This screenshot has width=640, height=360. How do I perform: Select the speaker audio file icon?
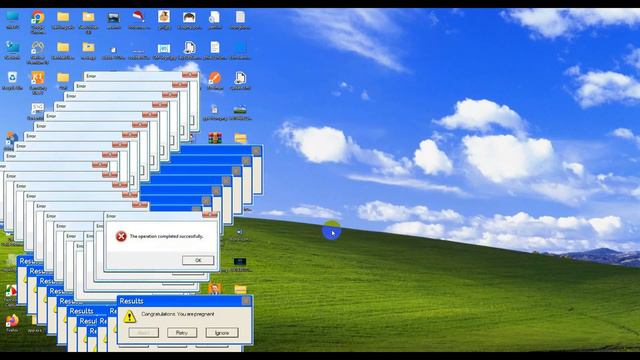point(240,232)
